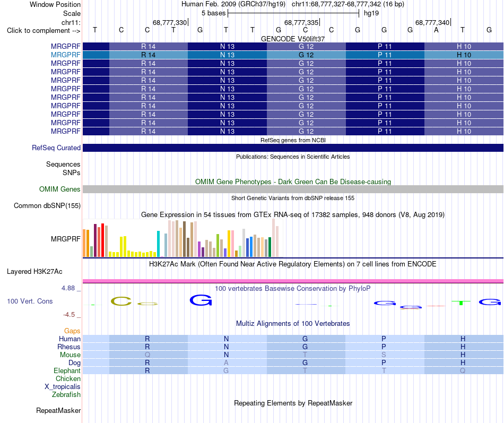Open the Common dbSNP(155) track label
This screenshot has height=423, width=504.
click(x=47, y=205)
